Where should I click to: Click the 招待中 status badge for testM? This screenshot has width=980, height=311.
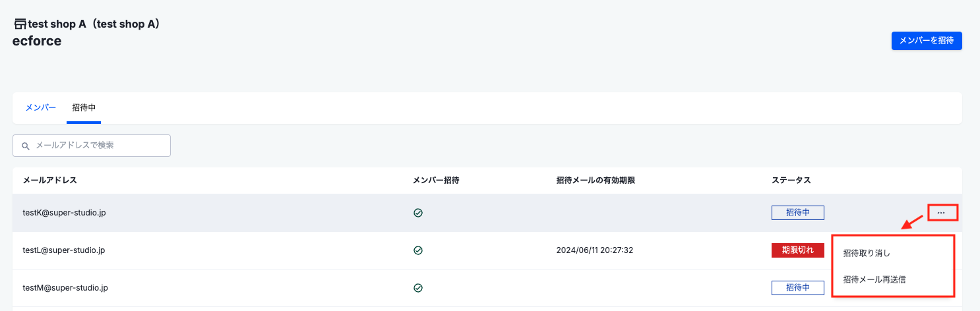(798, 288)
